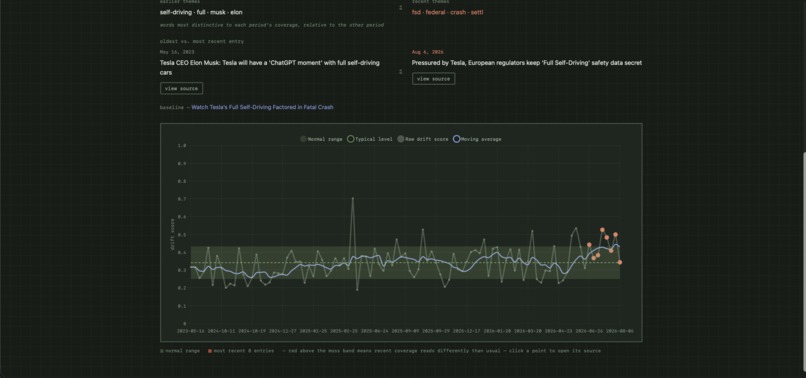
Task: Open the baseline link about Tesla's Fatal Crash
Action: point(262,107)
